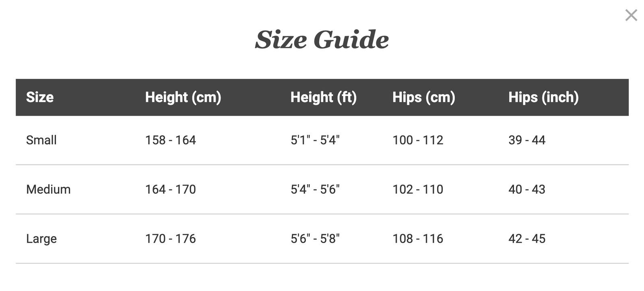Click the 5'1" - 5'4" height cell
Image resolution: width=644 pixels, height=291 pixels.
pos(315,140)
